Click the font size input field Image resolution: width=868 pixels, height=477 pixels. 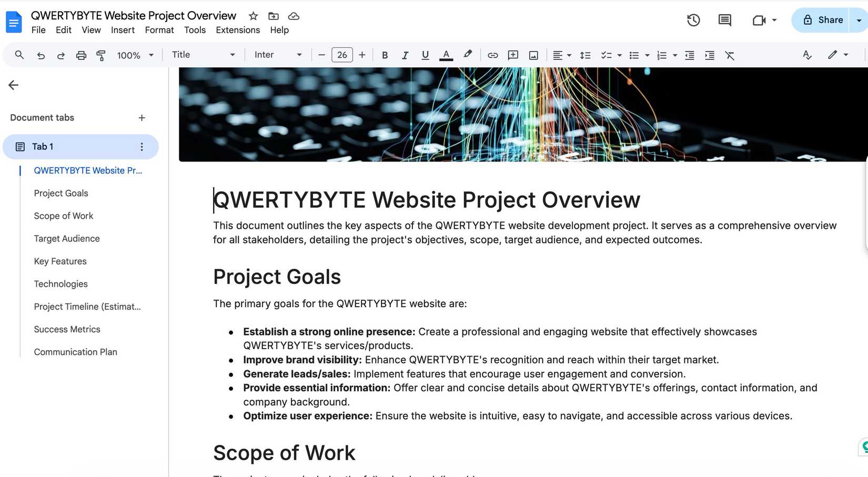(x=342, y=55)
